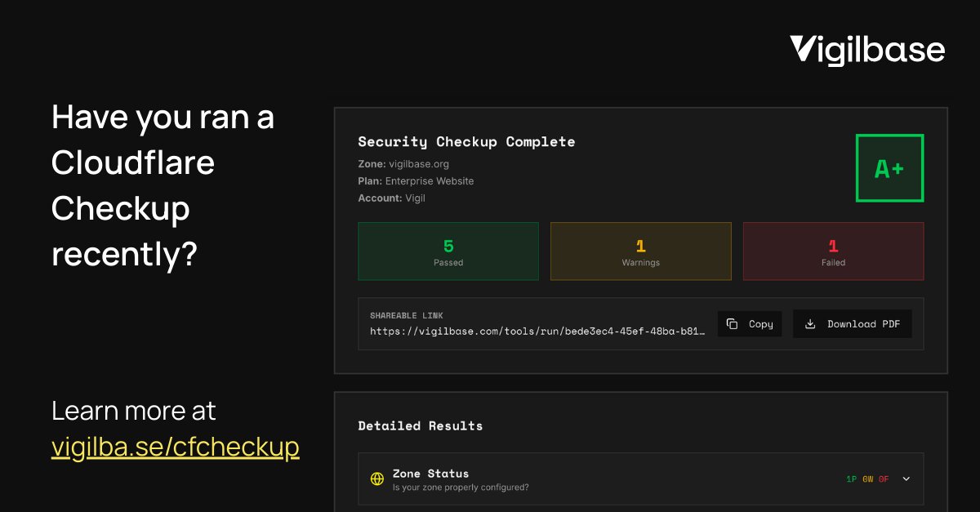Click the 'Account: Vigil' text

392,198
